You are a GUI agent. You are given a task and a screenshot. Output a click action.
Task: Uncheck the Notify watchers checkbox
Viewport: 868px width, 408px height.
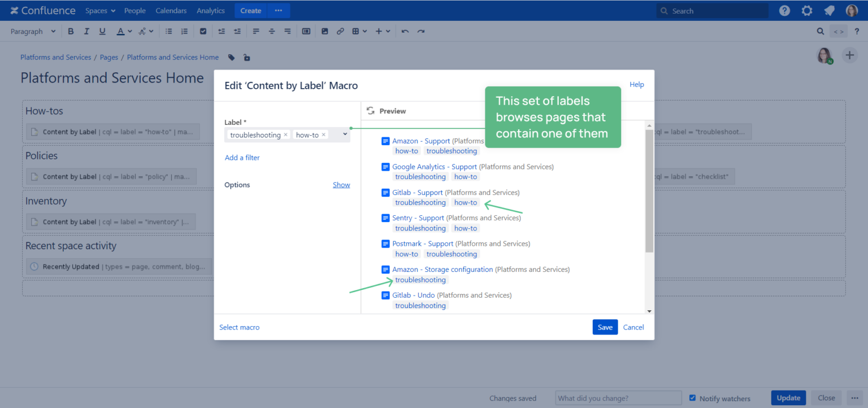[692, 398]
